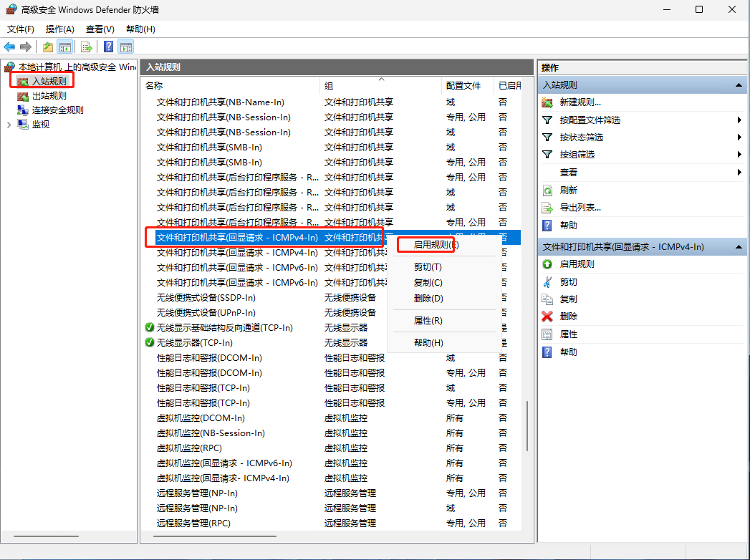
Task: Click the left tree pane horizontal scrollbar
Action: pyautogui.click(x=46, y=536)
